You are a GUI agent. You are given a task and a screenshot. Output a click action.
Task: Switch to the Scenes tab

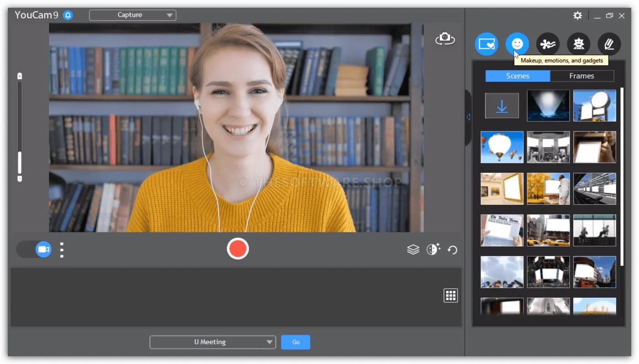coord(518,76)
